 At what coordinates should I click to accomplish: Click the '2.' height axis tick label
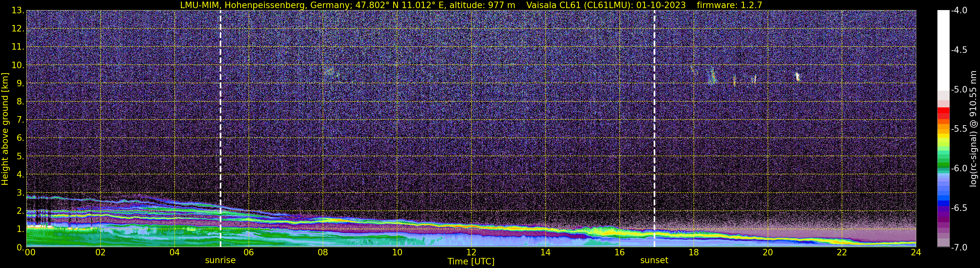(x=20, y=211)
